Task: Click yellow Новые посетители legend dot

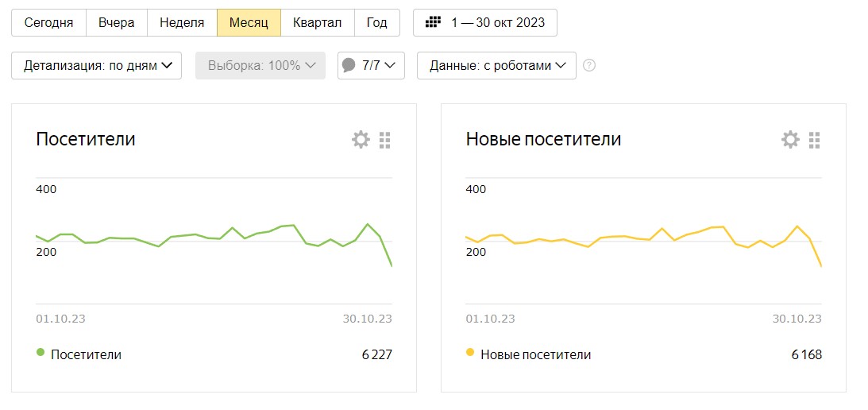Action: coord(470,352)
